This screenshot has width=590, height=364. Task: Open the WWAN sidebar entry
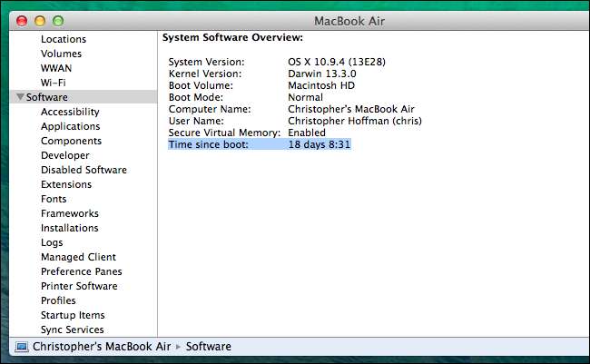(56, 68)
